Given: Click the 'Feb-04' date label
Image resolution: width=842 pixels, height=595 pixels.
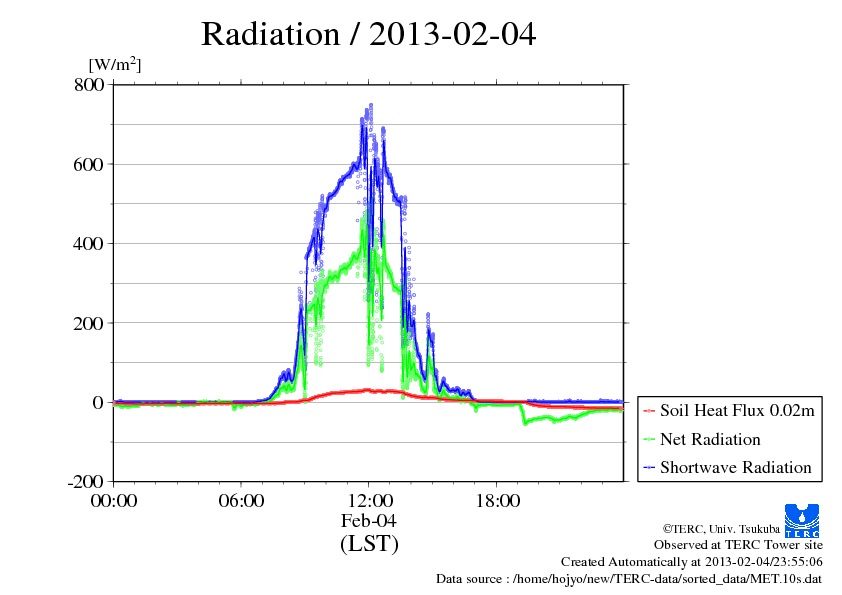Looking at the screenshot, I should pos(369,520).
